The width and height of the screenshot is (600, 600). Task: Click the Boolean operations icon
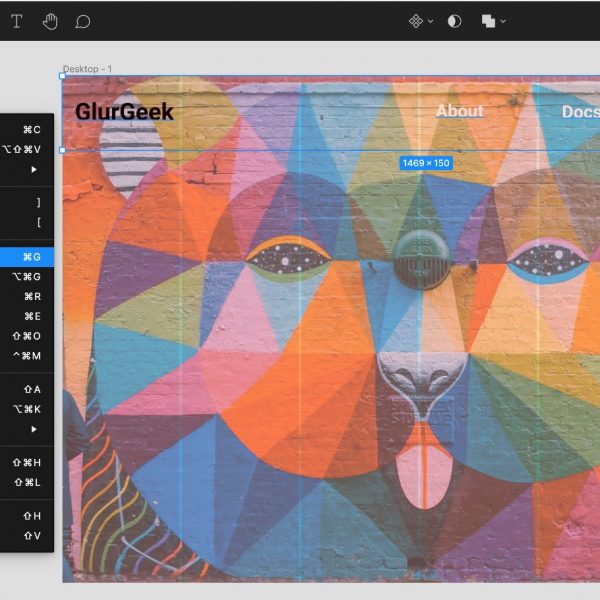[488, 21]
